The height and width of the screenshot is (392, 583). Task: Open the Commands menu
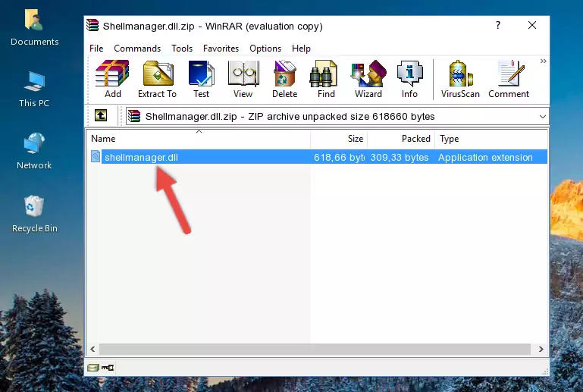[137, 49]
